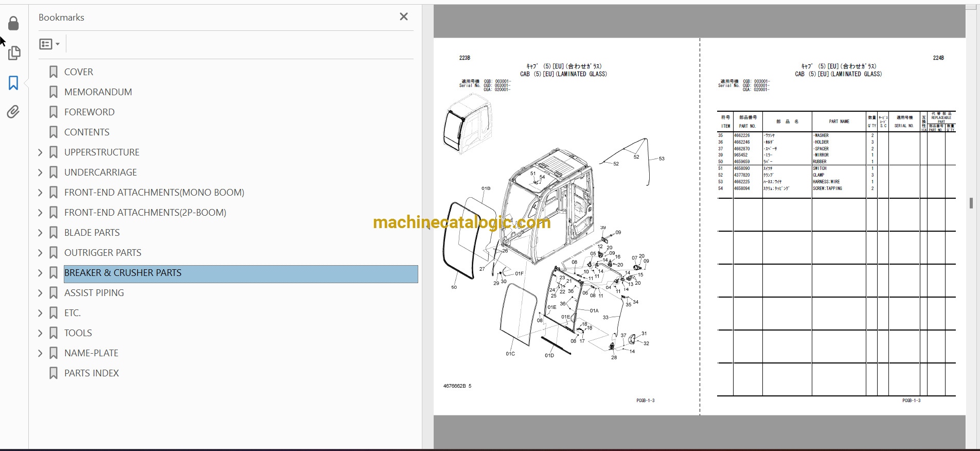Expand FRONT-END ATTACHMENTS(2P-BOOM) chevron
The height and width of the screenshot is (451, 980).
[40, 213]
